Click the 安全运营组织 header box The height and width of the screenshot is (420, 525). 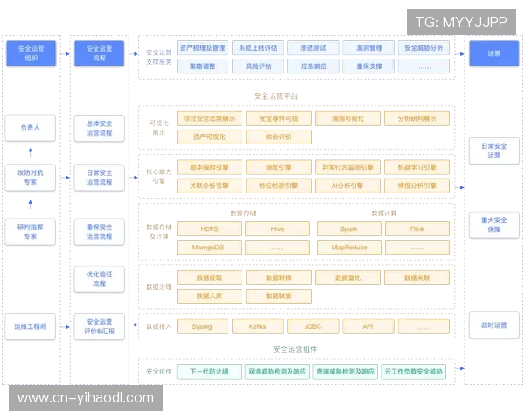click(x=31, y=54)
